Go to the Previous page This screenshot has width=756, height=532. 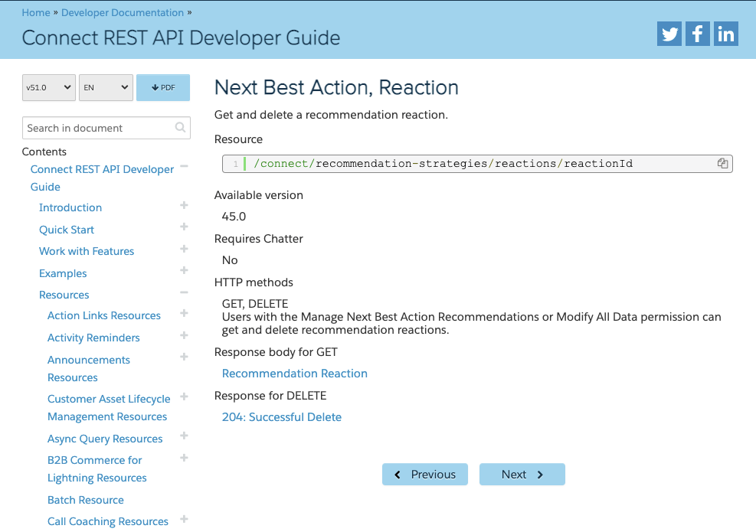(425, 474)
